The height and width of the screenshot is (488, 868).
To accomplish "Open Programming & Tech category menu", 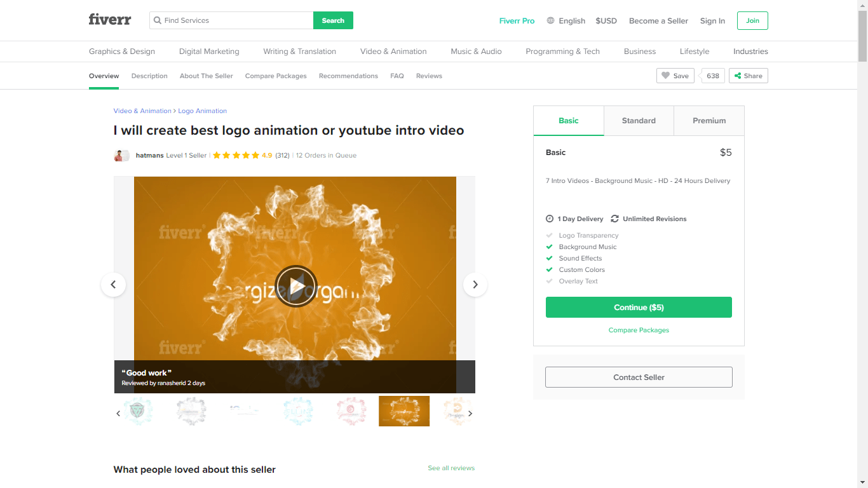I will (563, 51).
